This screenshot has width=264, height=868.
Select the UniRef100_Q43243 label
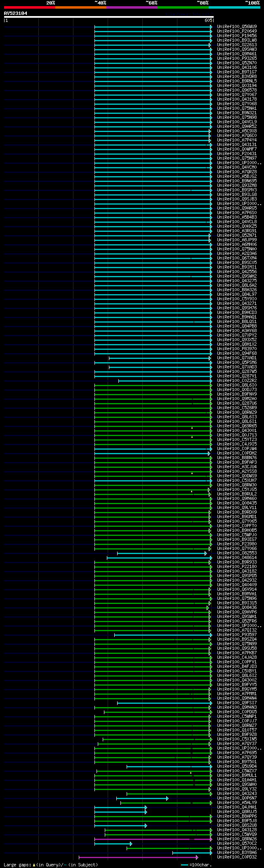coord(237,794)
